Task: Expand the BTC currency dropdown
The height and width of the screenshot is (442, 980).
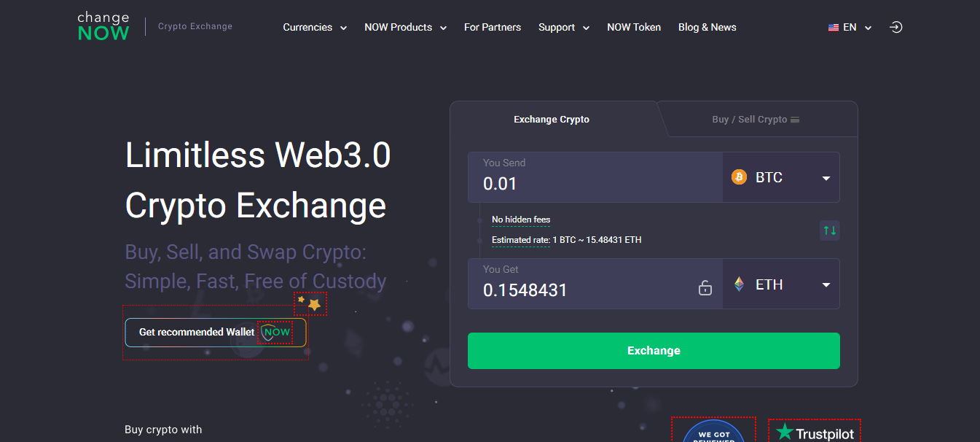Action: pyautogui.click(x=826, y=178)
